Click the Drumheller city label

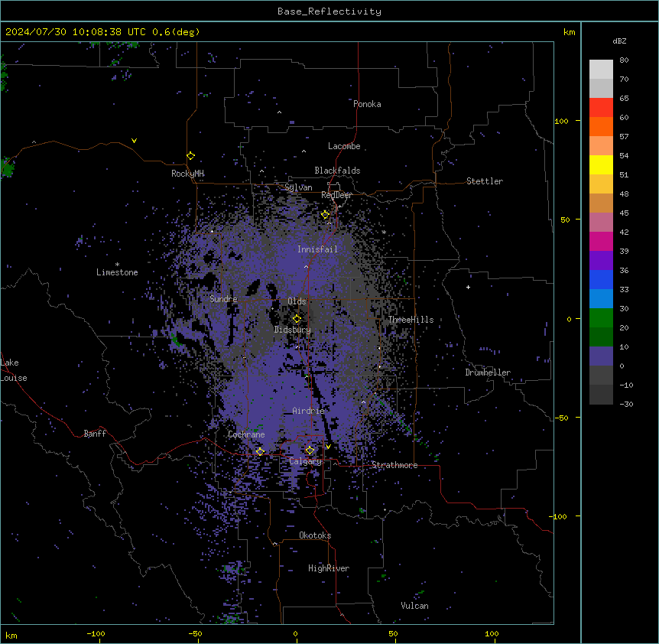(x=488, y=372)
